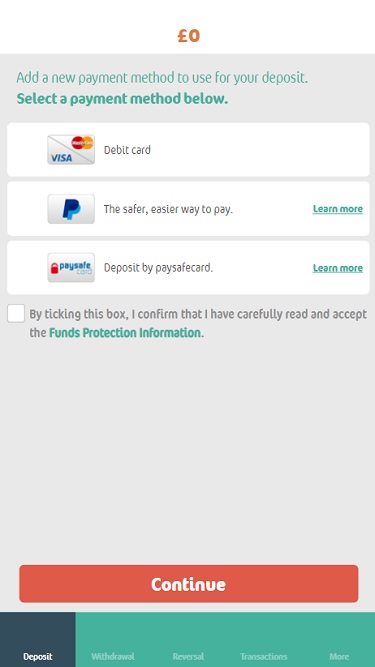
Task: Click 'Select a payment method below.' heading
Action: point(122,99)
